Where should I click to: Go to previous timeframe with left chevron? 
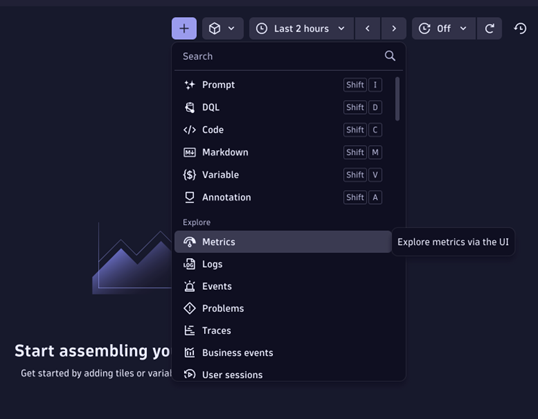point(367,28)
